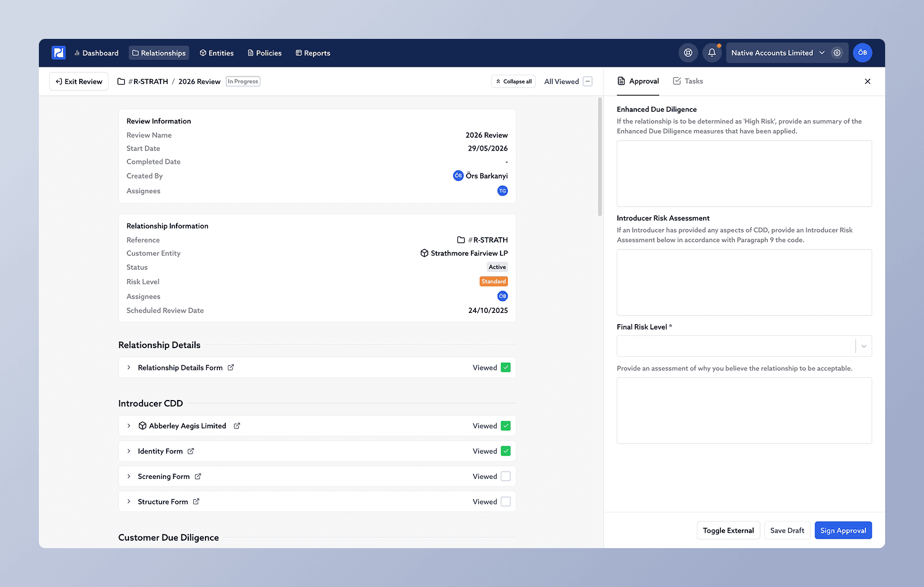
Task: Open the Entities section
Action: click(217, 53)
